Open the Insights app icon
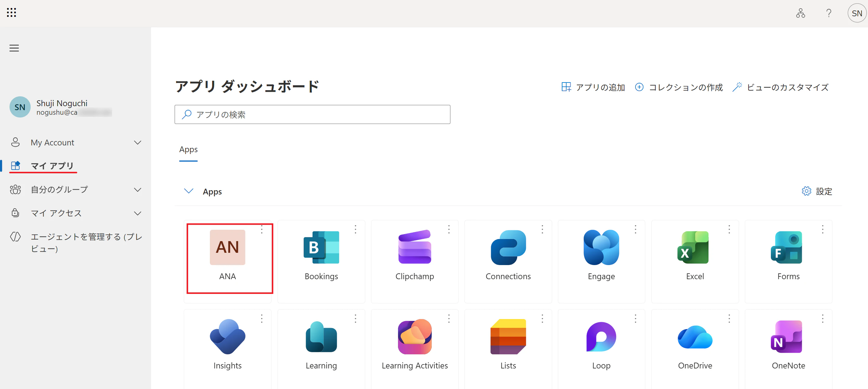The height and width of the screenshot is (389, 868). click(x=227, y=336)
